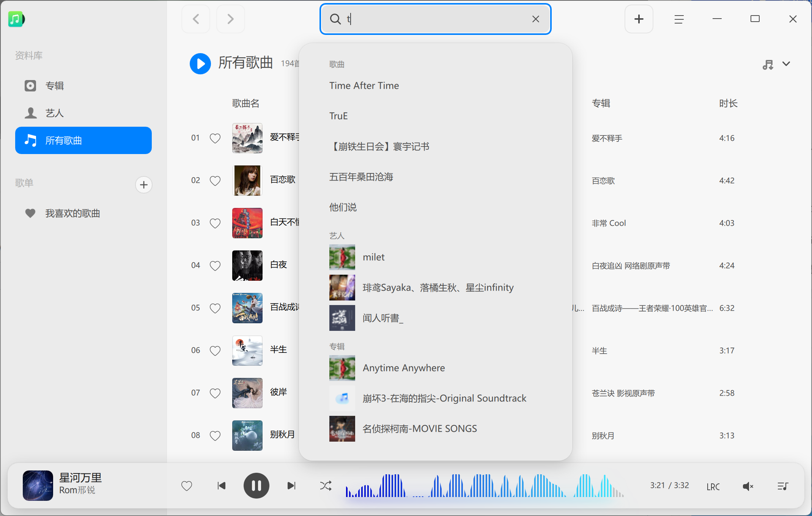Open the play queue list icon

tap(782, 486)
